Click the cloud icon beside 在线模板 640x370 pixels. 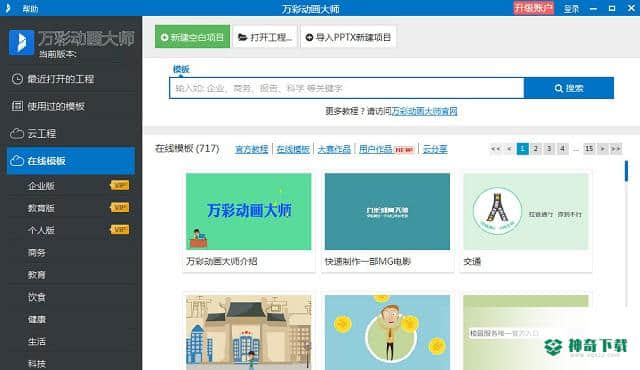(x=17, y=161)
